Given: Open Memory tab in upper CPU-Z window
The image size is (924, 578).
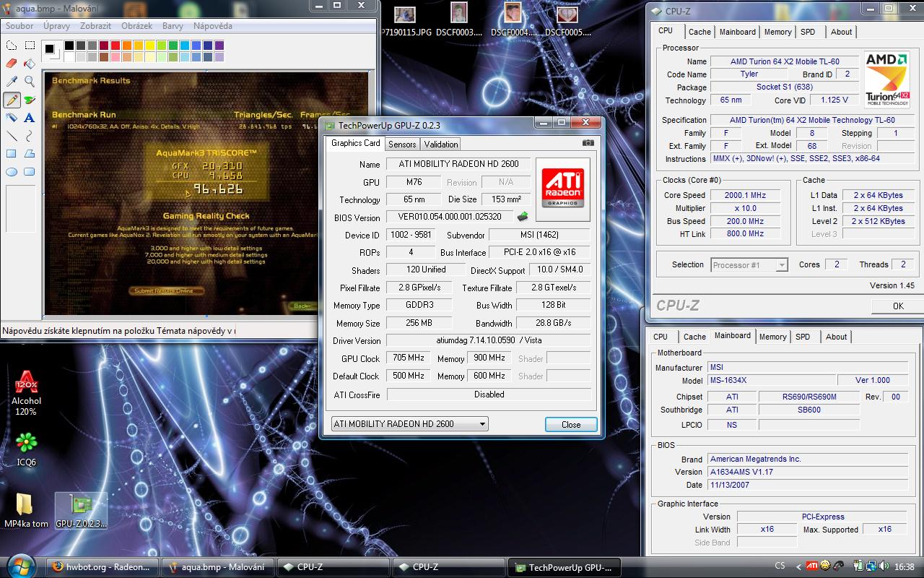Looking at the screenshot, I should point(777,32).
